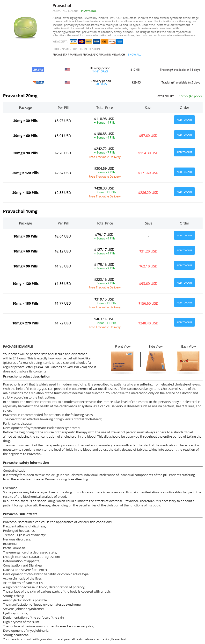Select the EMS shipping logo

click(x=38, y=82)
